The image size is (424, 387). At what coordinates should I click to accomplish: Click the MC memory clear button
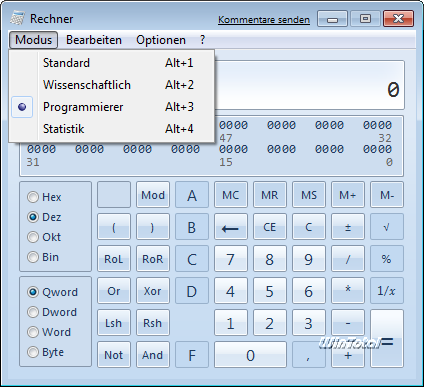pos(231,195)
